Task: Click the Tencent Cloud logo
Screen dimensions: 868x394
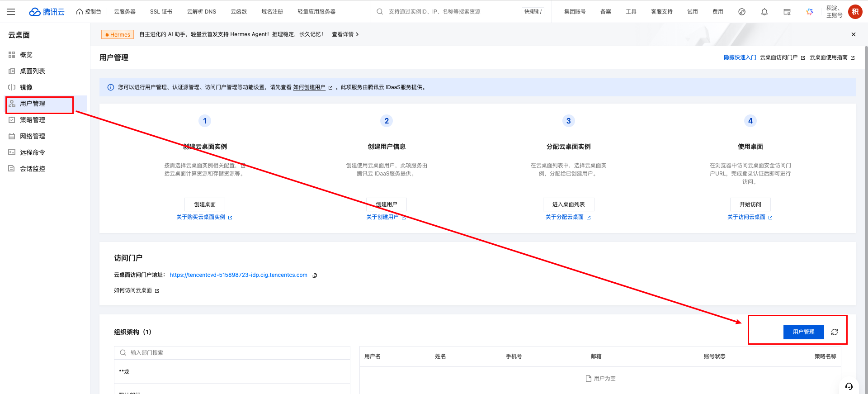Action: (47, 12)
